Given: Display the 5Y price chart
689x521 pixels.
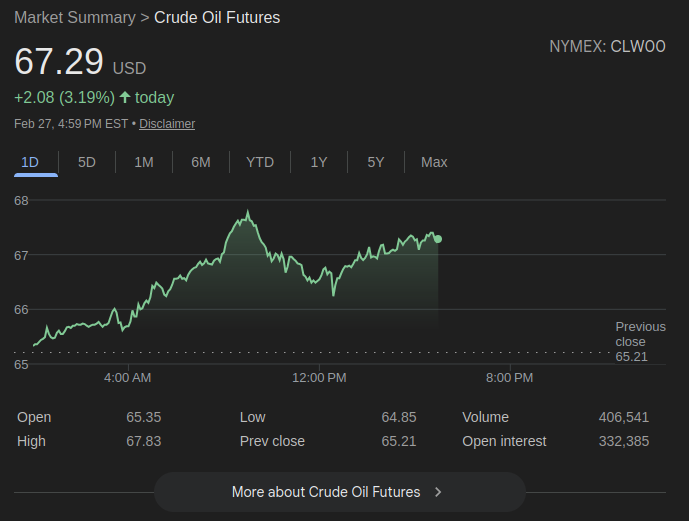Looking at the screenshot, I should click(376, 162).
